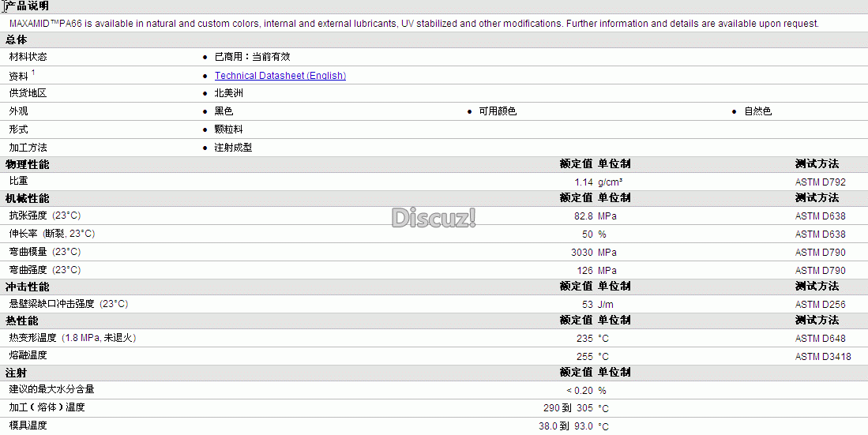The width and height of the screenshot is (868, 435).
Task: Select the 自然色 appearance value
Action: (x=758, y=111)
